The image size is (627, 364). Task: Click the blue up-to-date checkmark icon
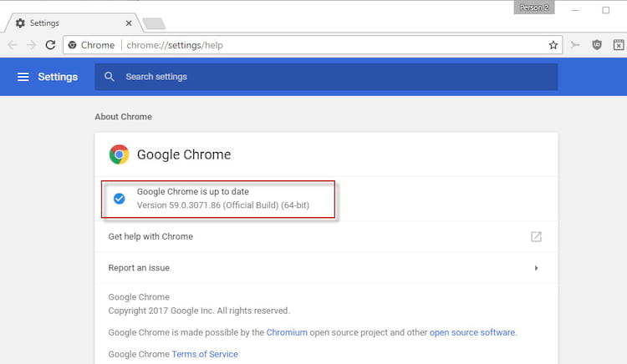pos(120,199)
